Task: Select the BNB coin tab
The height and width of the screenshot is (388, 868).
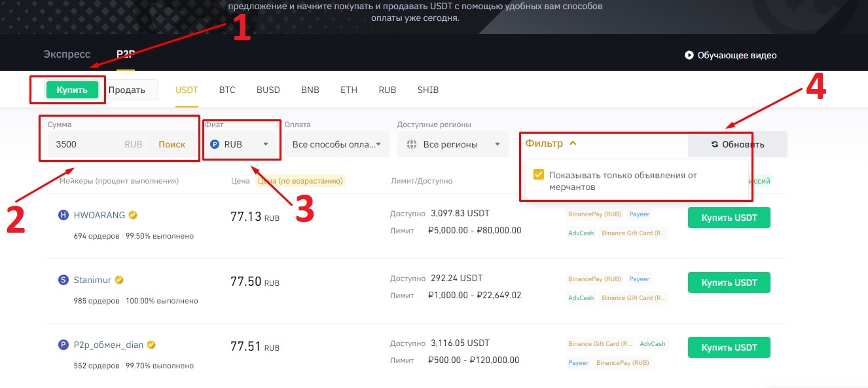Action: tap(310, 90)
